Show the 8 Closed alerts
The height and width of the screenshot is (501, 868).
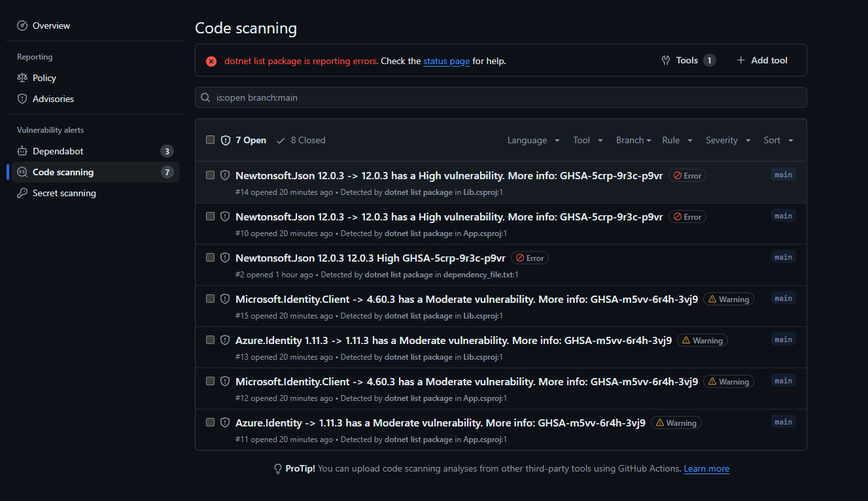pos(301,140)
